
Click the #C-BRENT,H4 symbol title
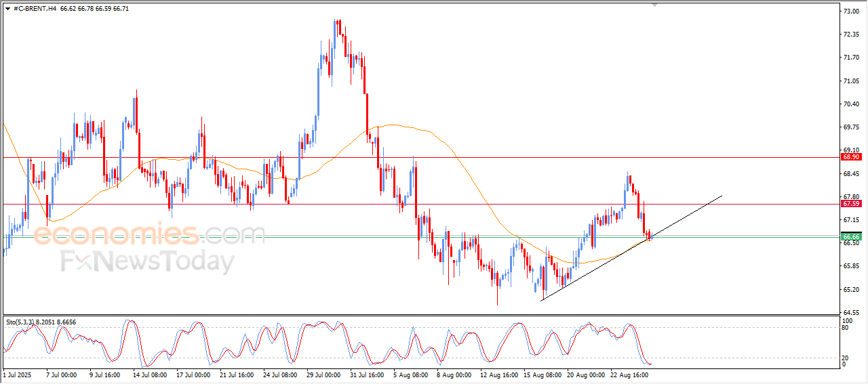(x=35, y=8)
